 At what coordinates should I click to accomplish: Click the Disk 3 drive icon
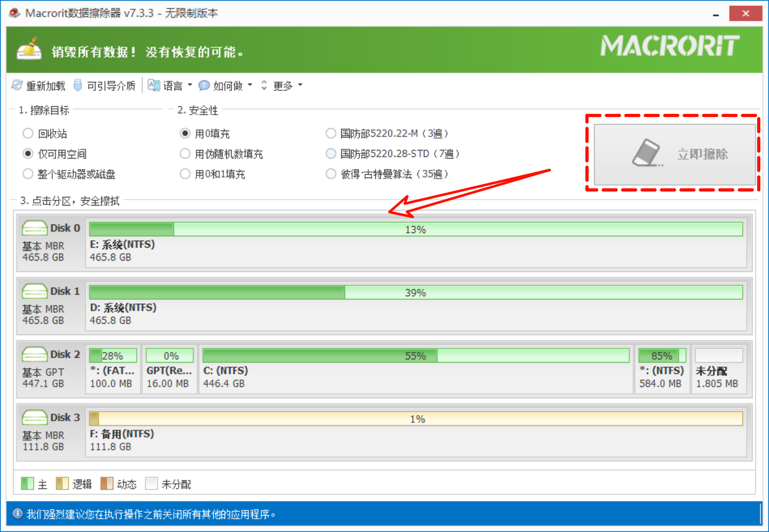[x=35, y=418]
